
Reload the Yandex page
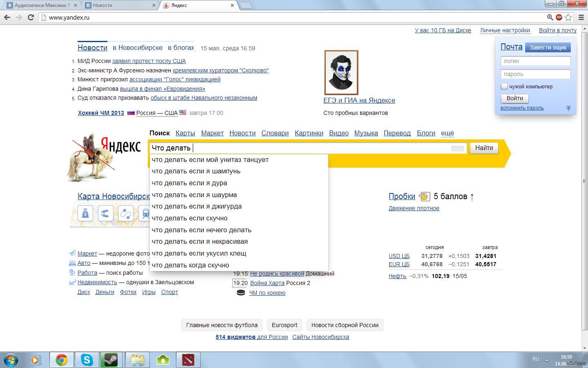[x=31, y=17]
